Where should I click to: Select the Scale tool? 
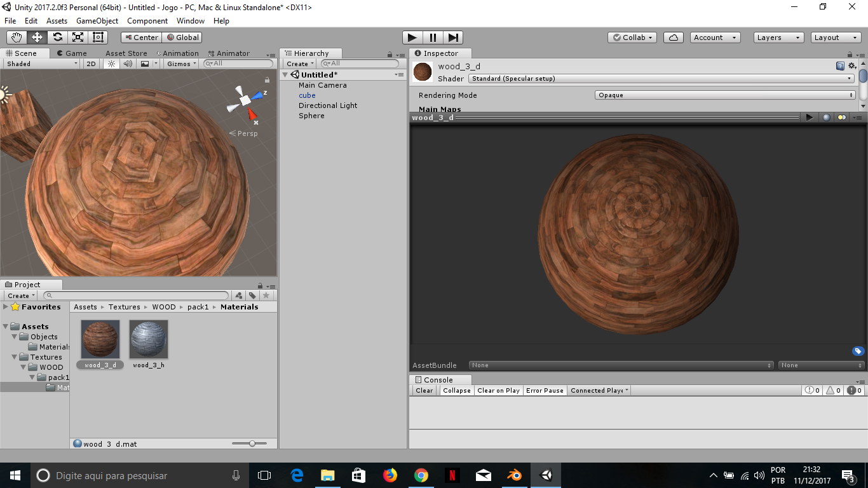tap(78, 37)
